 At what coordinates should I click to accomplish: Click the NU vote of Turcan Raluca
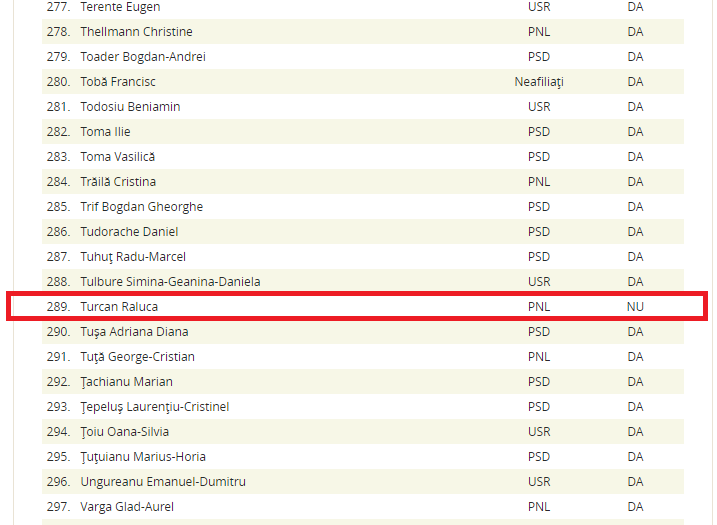click(635, 307)
